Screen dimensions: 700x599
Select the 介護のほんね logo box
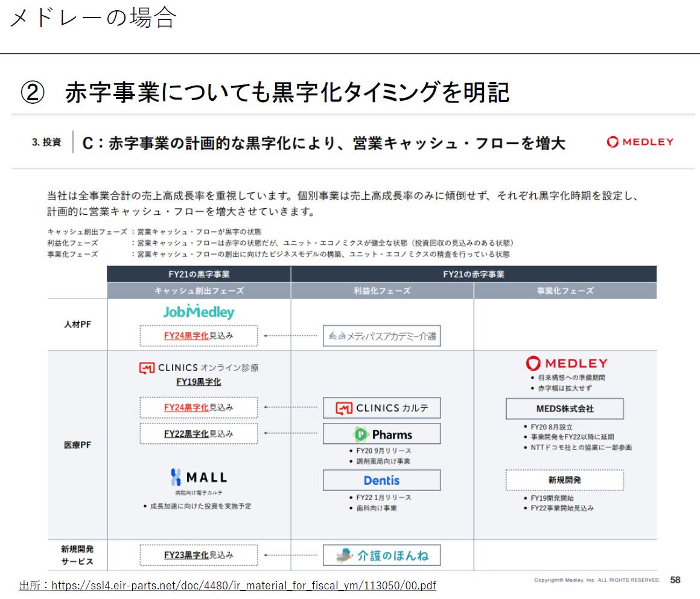click(382, 555)
